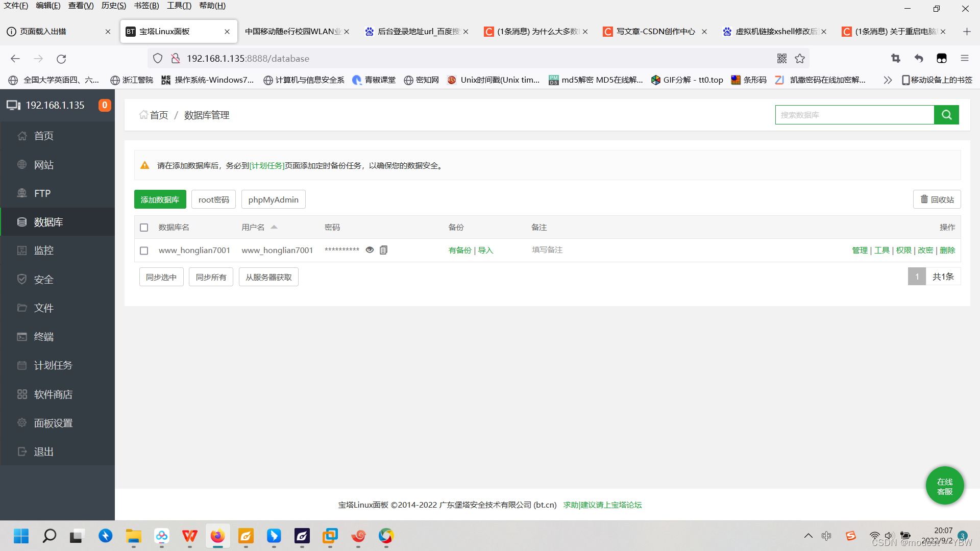Open the 计划任务 link in warning
The height and width of the screenshot is (551, 980).
(x=267, y=166)
